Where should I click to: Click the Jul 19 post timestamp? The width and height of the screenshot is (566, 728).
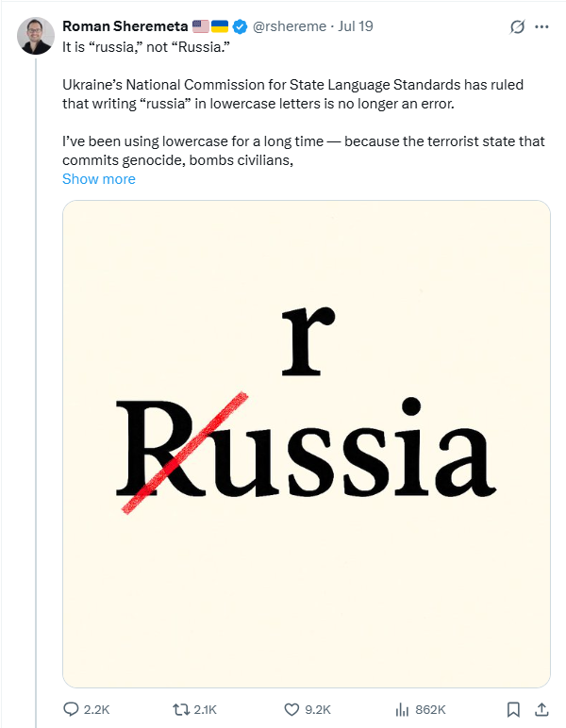356,26
